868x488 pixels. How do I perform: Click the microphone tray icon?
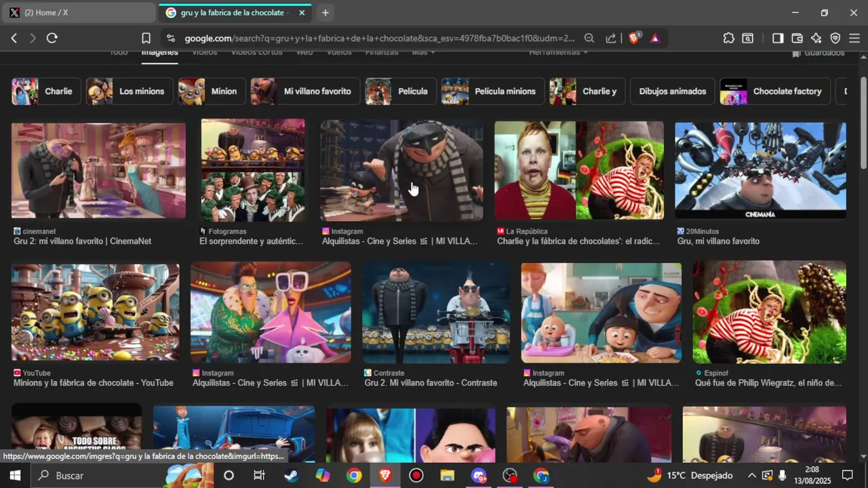pyautogui.click(x=782, y=475)
